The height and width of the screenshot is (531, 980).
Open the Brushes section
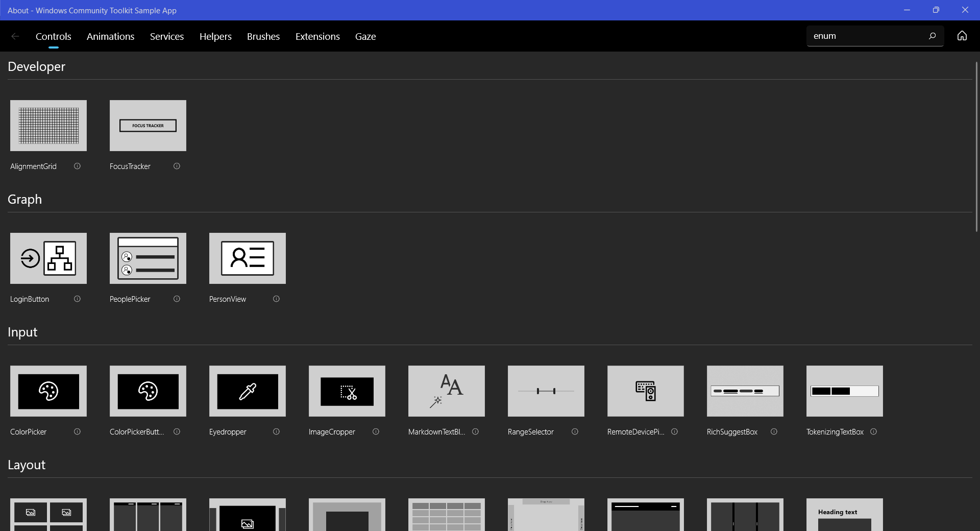263,36
